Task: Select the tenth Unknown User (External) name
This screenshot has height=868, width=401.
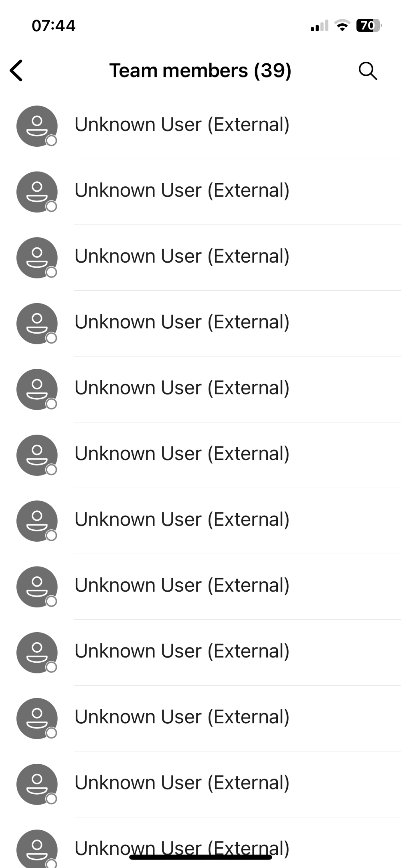Action: (182, 717)
